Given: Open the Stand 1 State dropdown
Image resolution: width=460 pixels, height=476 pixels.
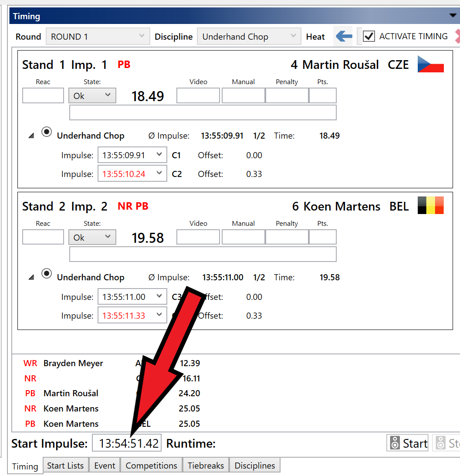Looking at the screenshot, I should [92, 96].
